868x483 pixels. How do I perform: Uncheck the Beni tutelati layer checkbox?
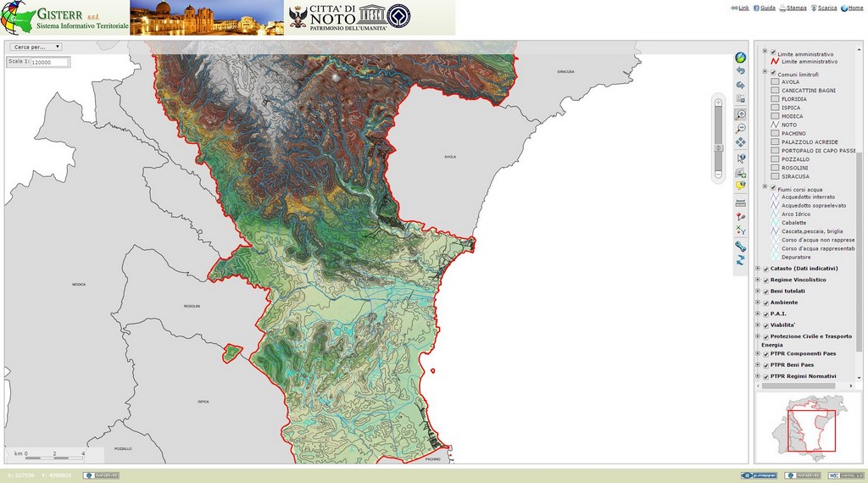pos(765,291)
